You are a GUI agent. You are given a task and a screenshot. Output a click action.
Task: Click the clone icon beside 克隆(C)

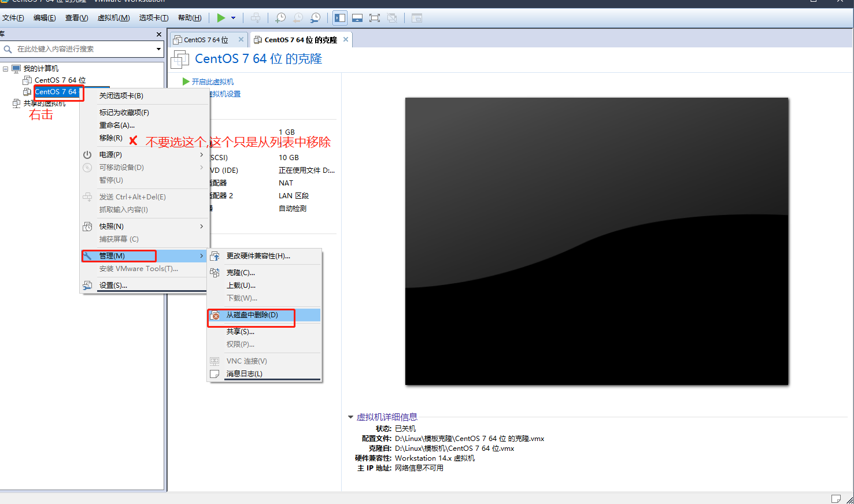[x=215, y=273]
